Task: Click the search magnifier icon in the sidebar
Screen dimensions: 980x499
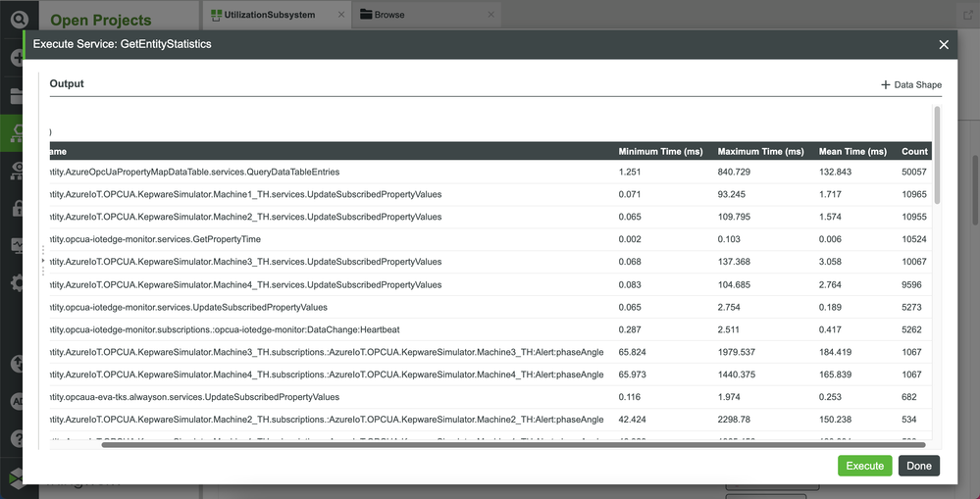Action: (20, 20)
